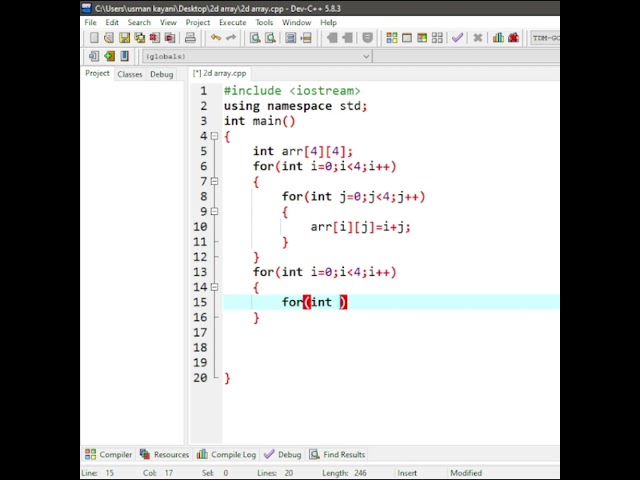
Task: Click the New file icon
Action: (94, 38)
